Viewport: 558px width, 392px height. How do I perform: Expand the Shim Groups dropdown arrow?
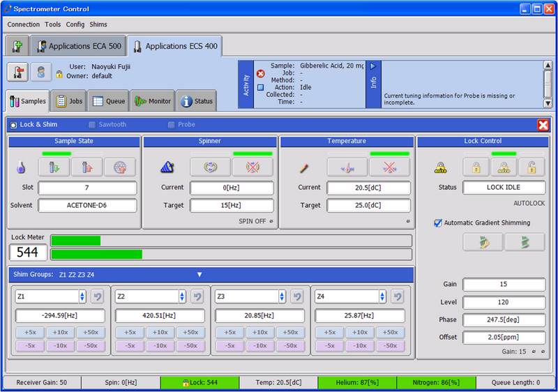pyautogui.click(x=199, y=275)
